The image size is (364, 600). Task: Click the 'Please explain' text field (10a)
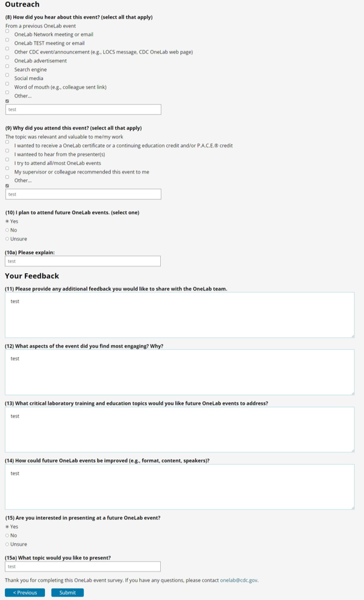[x=83, y=261]
